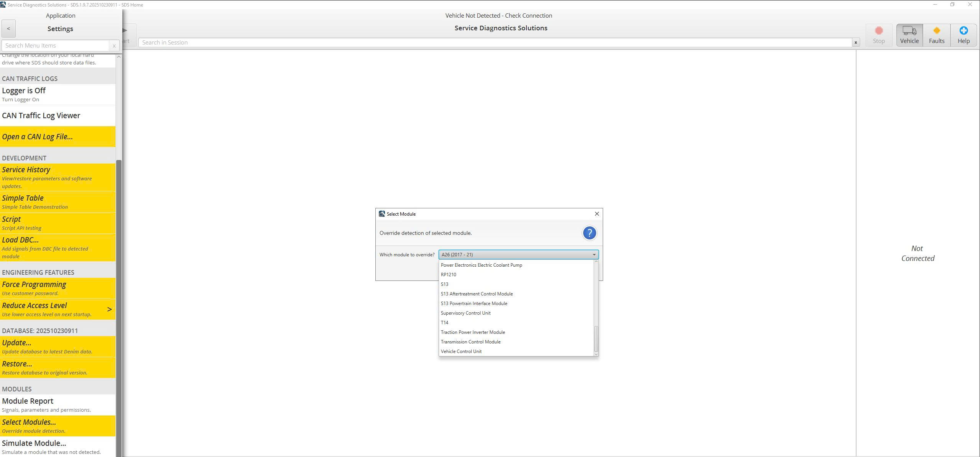This screenshot has width=980, height=457.
Task: Click Open a CAN Log File
Action: (38, 137)
